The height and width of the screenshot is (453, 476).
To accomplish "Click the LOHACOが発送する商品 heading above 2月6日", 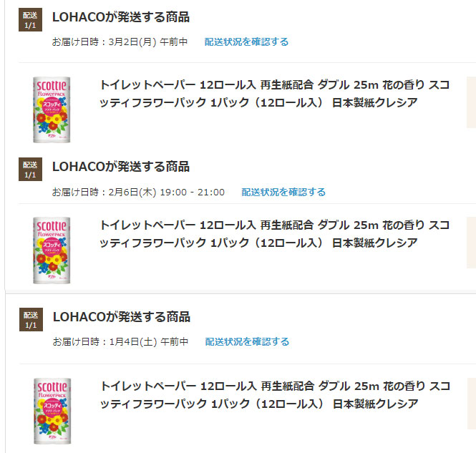I will [x=121, y=167].
